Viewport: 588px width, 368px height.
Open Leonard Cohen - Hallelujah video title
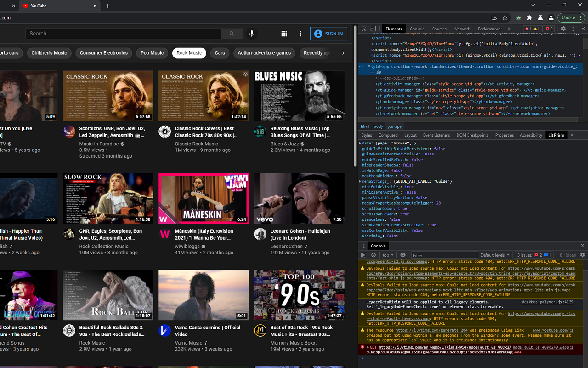pyautogui.click(x=300, y=235)
